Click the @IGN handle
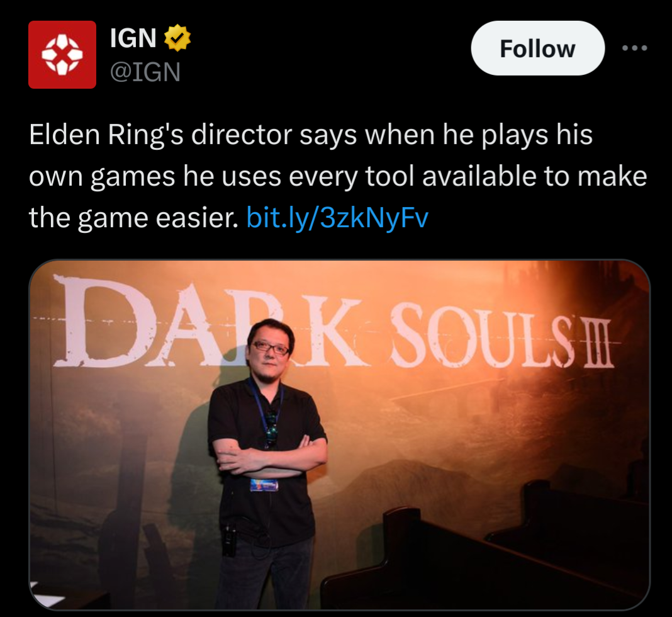Image resolution: width=672 pixels, height=617 pixels. point(145,72)
